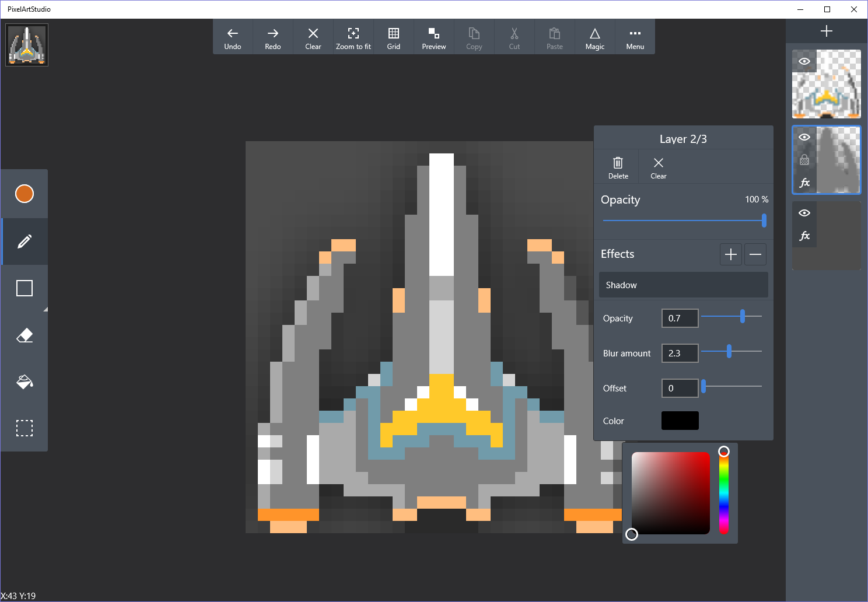Expand the corner arrow on the Shape tool
868x602 pixels.
tap(45, 309)
